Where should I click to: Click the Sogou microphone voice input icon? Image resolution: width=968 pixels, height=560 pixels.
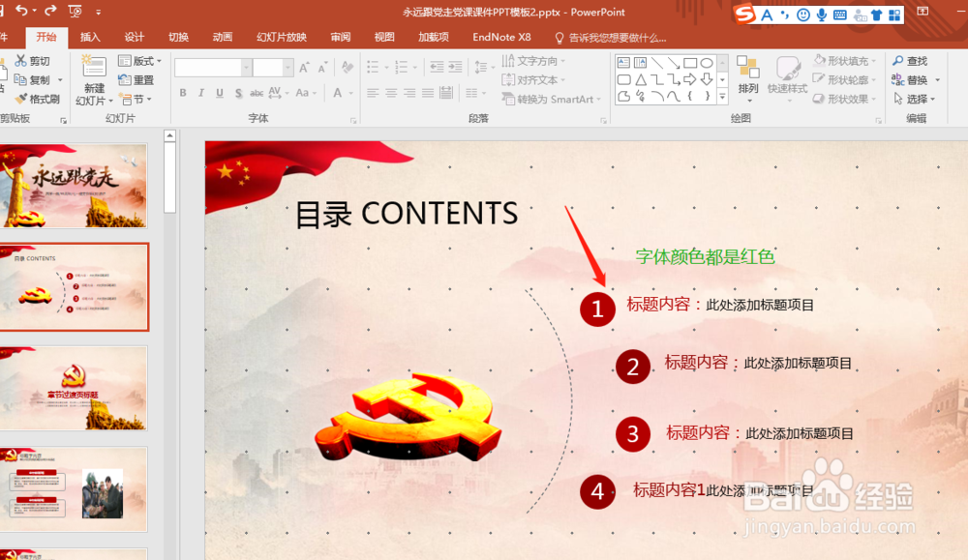[x=822, y=15]
